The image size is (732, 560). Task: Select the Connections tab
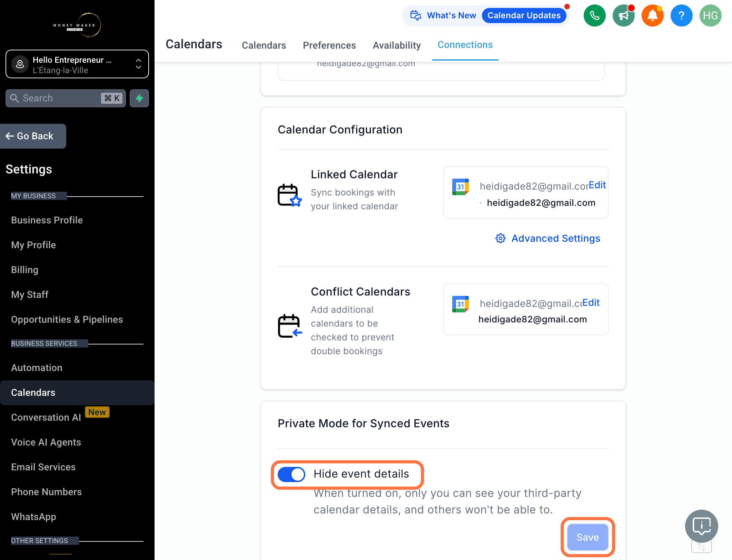pyautogui.click(x=465, y=45)
